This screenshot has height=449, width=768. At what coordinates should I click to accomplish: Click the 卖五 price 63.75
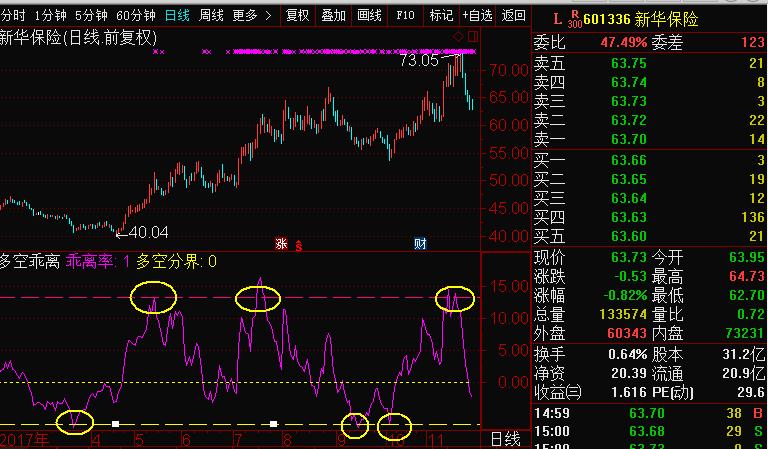629,63
